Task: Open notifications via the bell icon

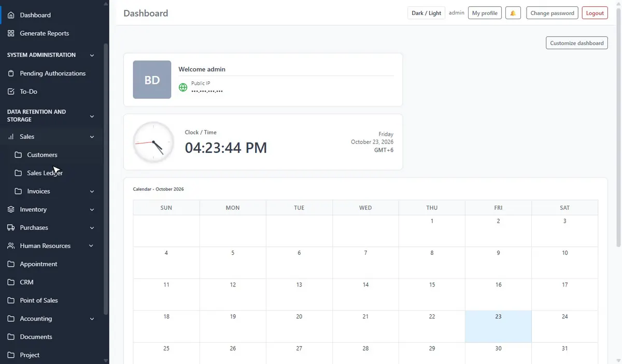Action: pos(513,13)
